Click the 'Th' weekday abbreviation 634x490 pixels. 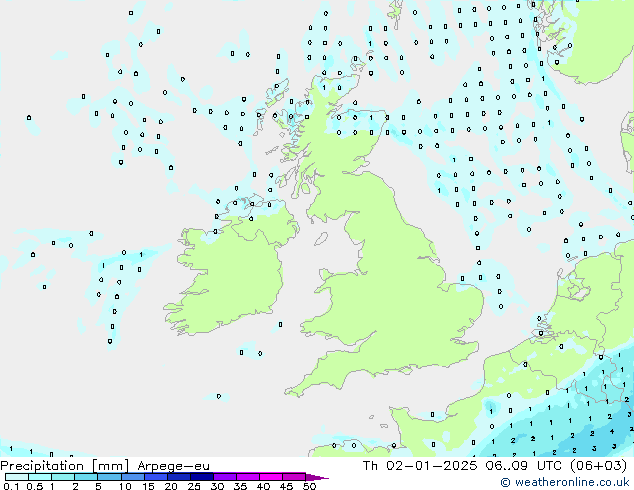[x=370, y=465]
